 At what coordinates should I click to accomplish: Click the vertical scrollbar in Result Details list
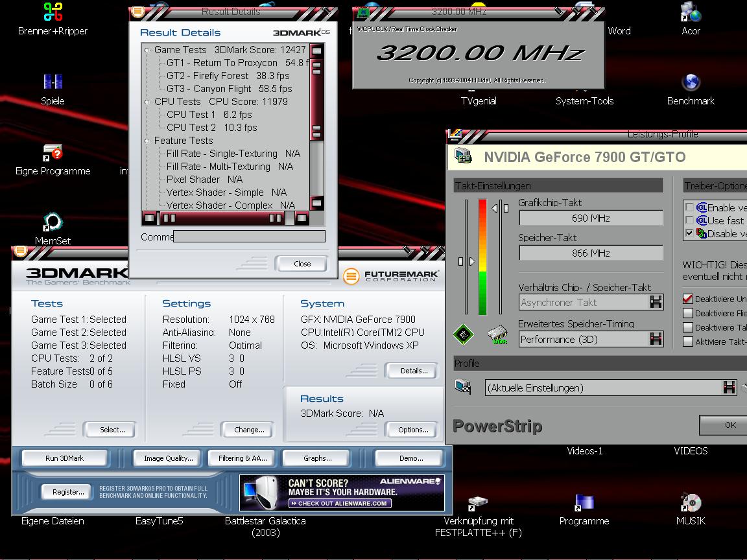click(x=317, y=127)
